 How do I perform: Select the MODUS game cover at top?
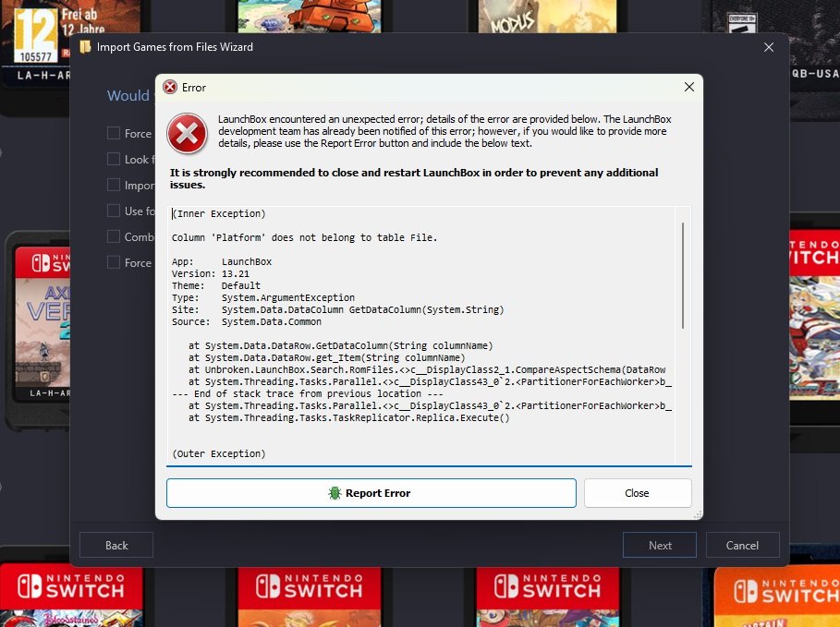546,16
